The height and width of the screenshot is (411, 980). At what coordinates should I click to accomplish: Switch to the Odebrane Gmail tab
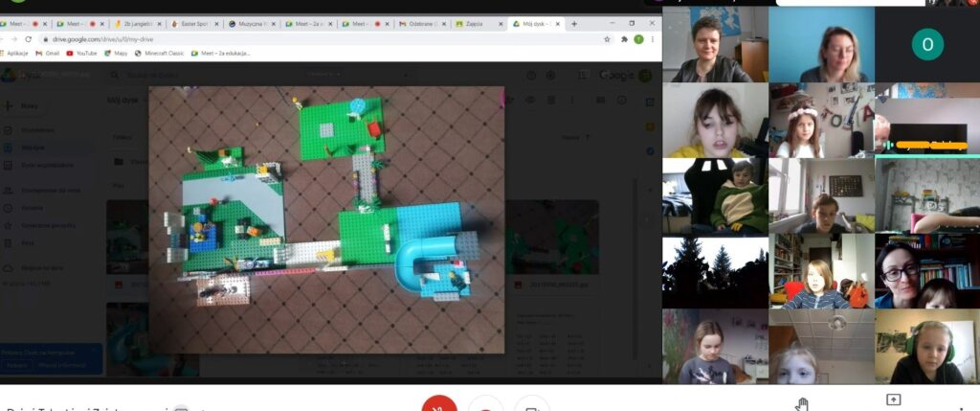pos(422,24)
